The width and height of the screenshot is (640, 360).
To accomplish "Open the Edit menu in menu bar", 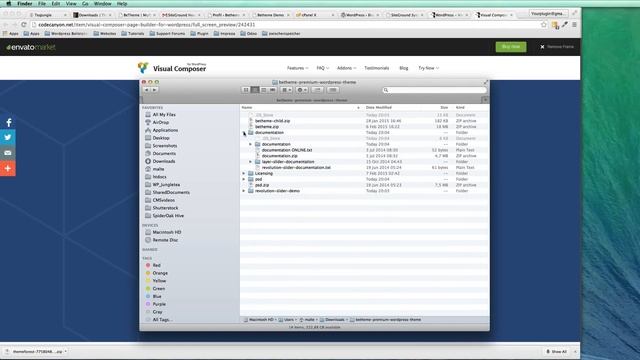I will (x=56, y=4).
